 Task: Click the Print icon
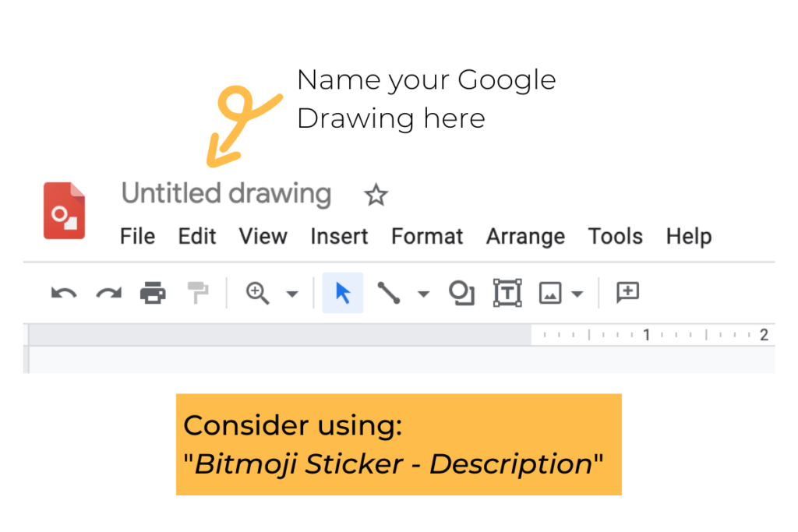[x=153, y=293]
